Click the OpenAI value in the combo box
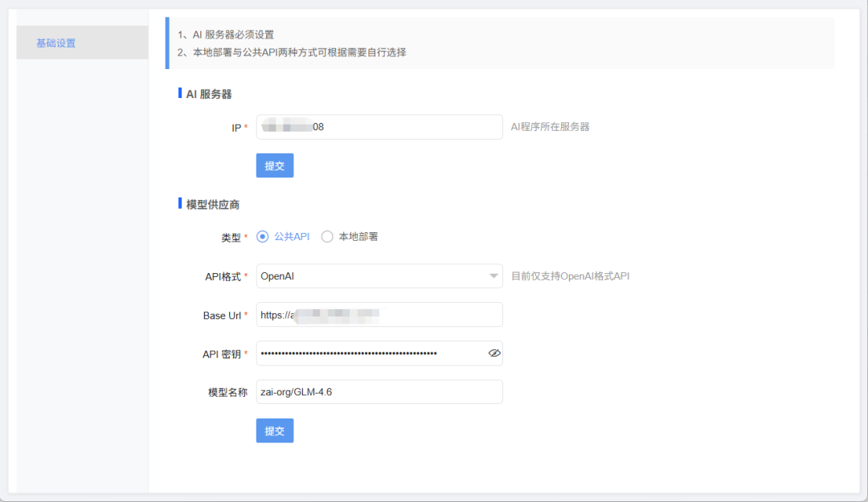The height and width of the screenshot is (502, 868). click(277, 275)
